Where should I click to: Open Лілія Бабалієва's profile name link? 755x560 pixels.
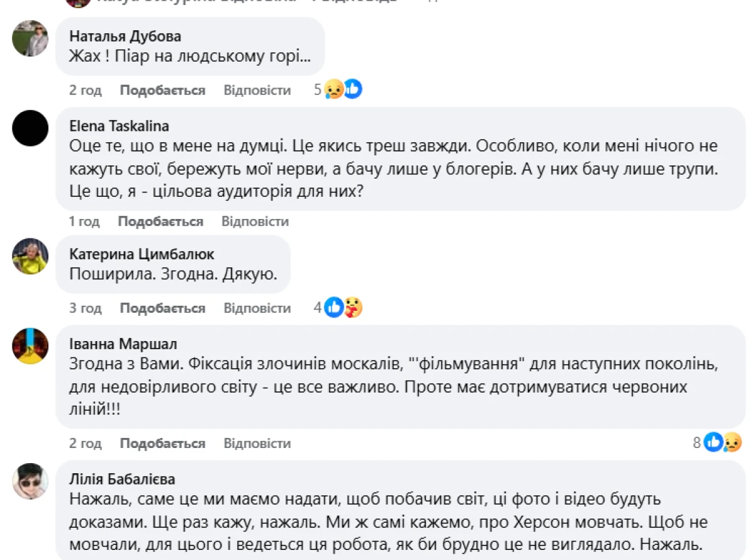click(122, 479)
